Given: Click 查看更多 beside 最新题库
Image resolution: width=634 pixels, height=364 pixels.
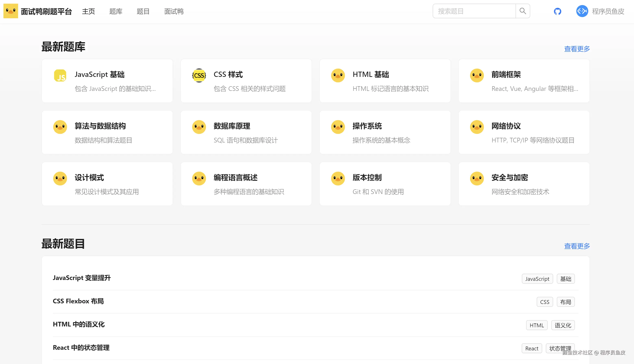Looking at the screenshot, I should coord(577,49).
